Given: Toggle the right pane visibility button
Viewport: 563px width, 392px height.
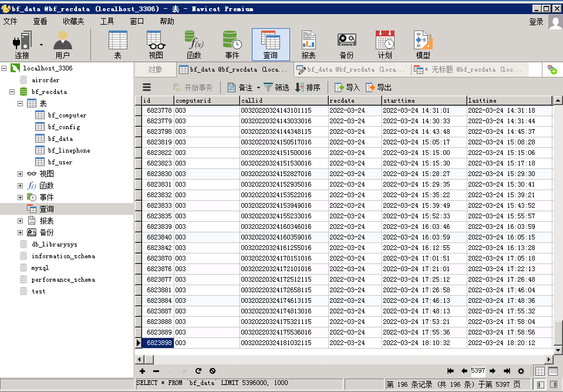Looking at the screenshot, I should click(x=553, y=384).
